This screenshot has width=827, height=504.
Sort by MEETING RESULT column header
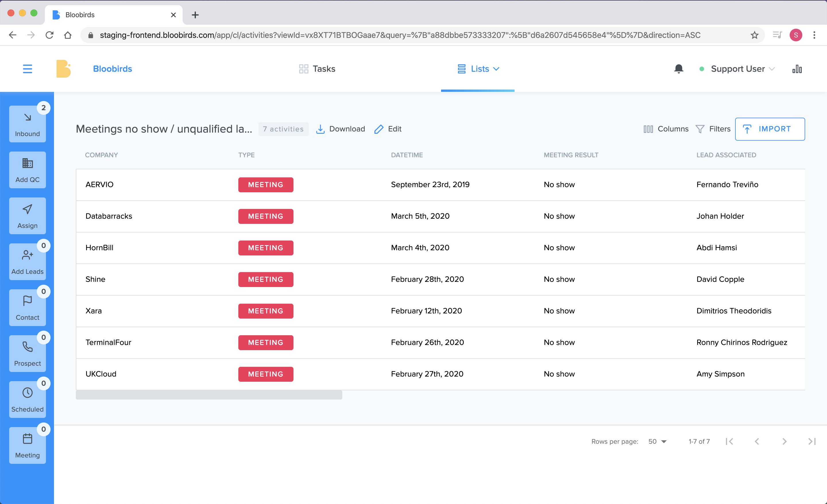[571, 155]
